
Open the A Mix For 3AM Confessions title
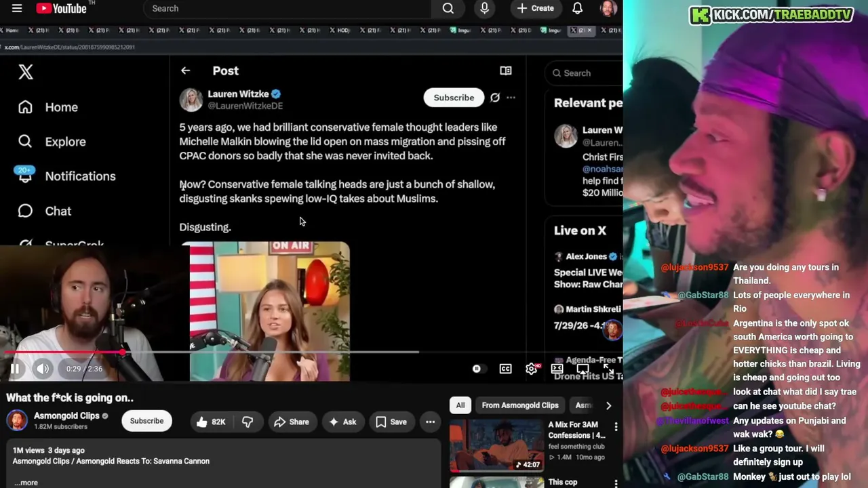pos(577,430)
